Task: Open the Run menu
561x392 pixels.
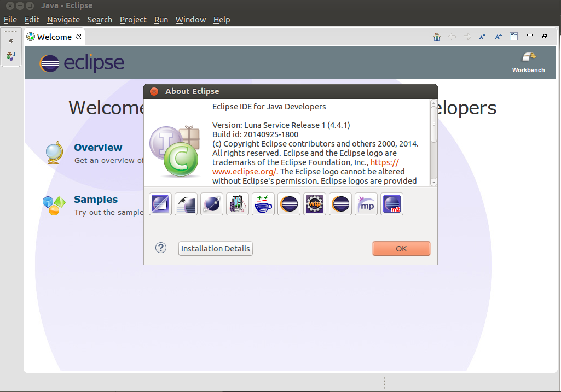Action: click(x=161, y=20)
